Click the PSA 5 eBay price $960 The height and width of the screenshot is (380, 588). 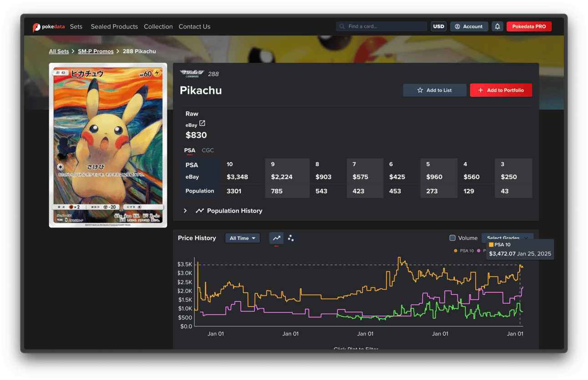(434, 177)
